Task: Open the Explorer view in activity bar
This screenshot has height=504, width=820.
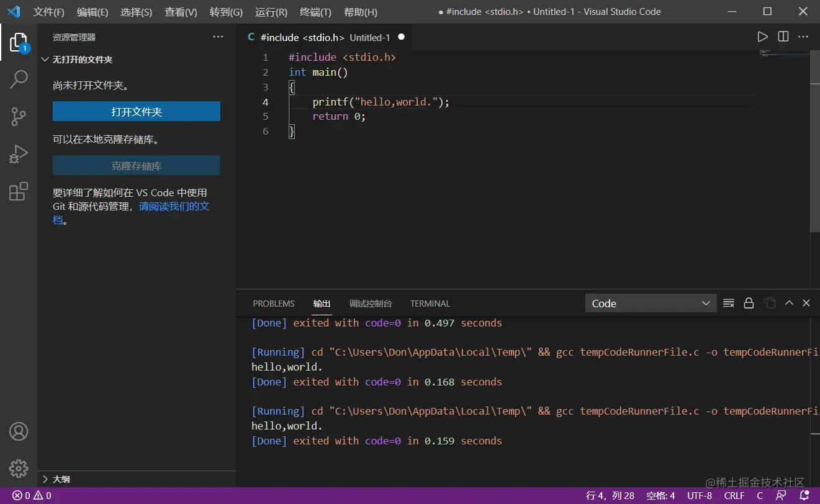Action: point(19,42)
